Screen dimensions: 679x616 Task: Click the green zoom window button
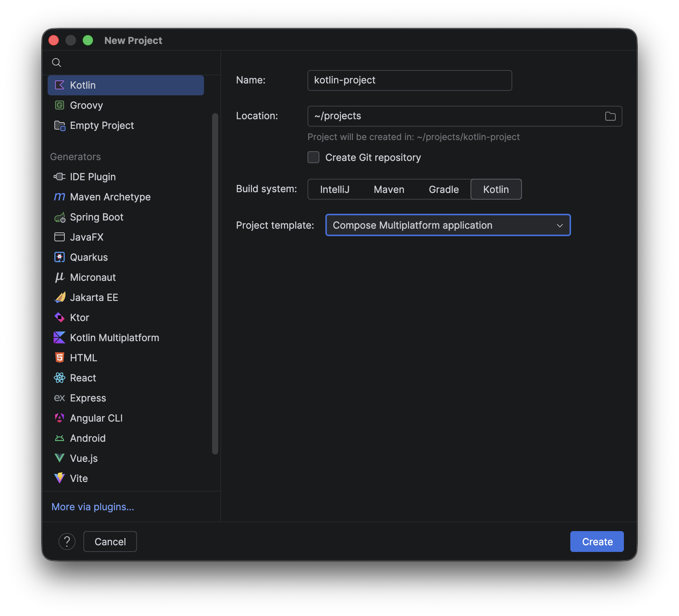coord(88,40)
